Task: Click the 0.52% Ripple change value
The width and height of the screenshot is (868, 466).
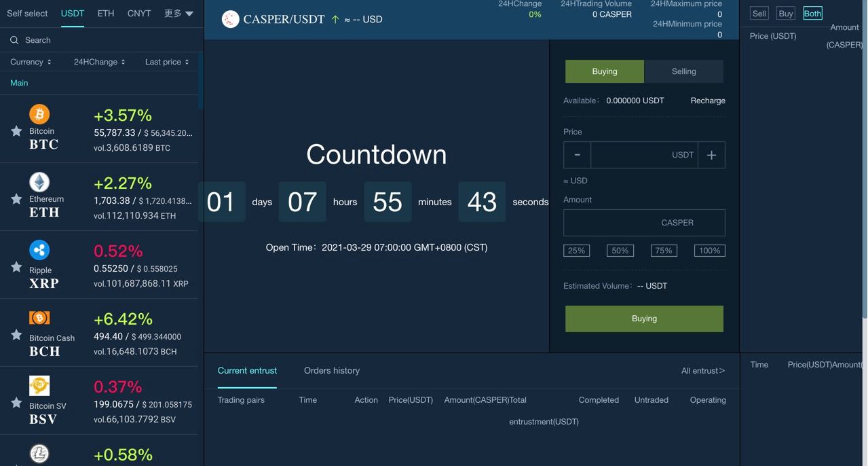Action: [x=118, y=251]
